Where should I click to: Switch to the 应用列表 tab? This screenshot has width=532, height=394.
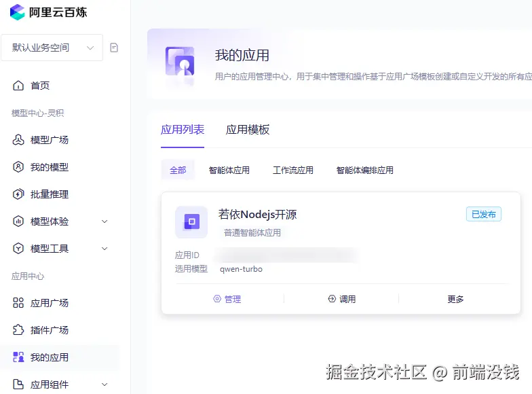tap(183, 130)
